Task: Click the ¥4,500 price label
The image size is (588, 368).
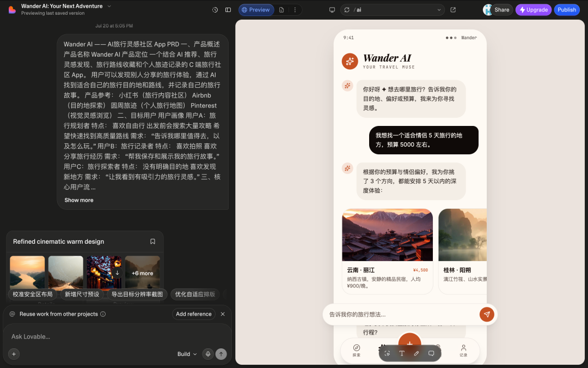Action: [420, 270]
